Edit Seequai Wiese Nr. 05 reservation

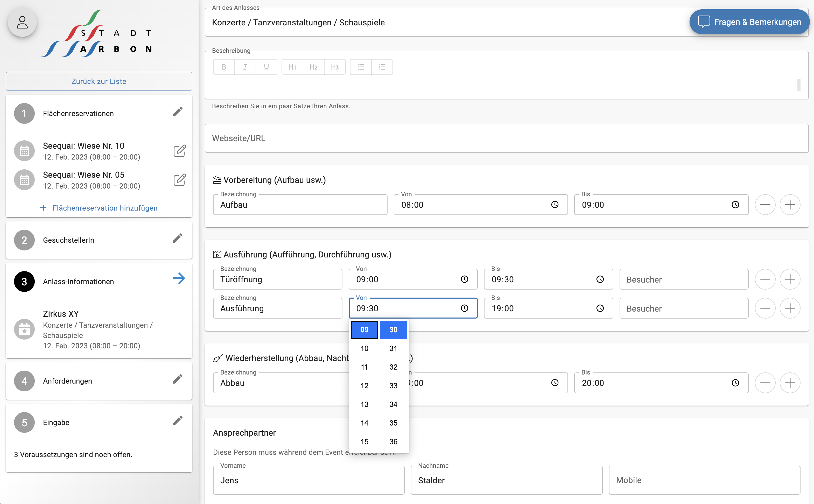179,180
